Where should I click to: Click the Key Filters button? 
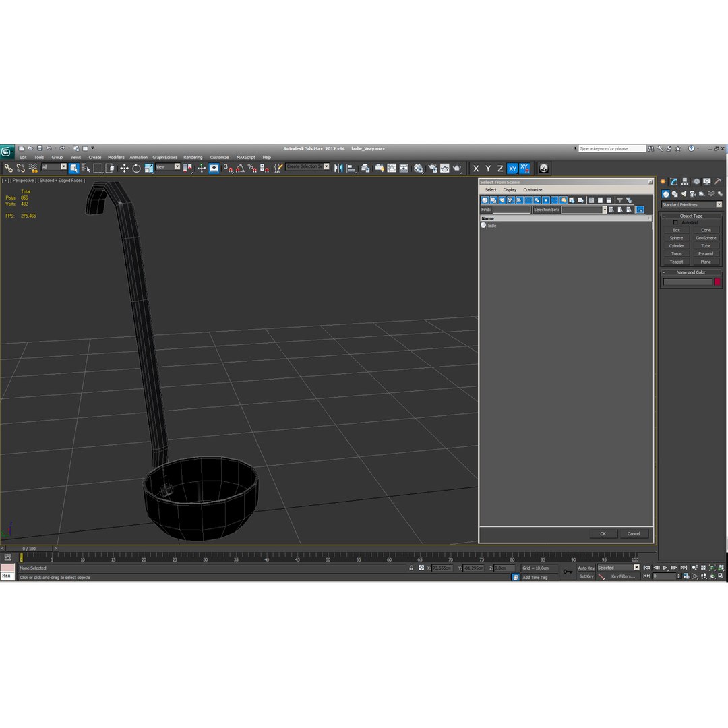coord(623,576)
